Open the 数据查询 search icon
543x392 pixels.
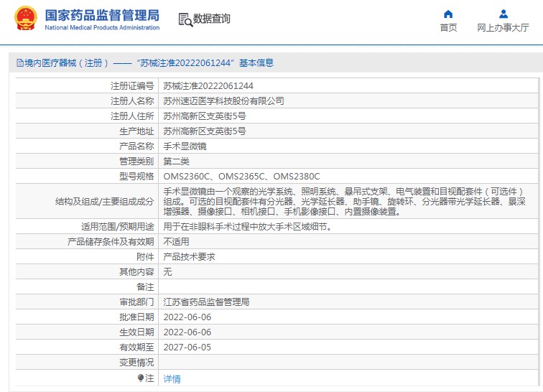185,19
